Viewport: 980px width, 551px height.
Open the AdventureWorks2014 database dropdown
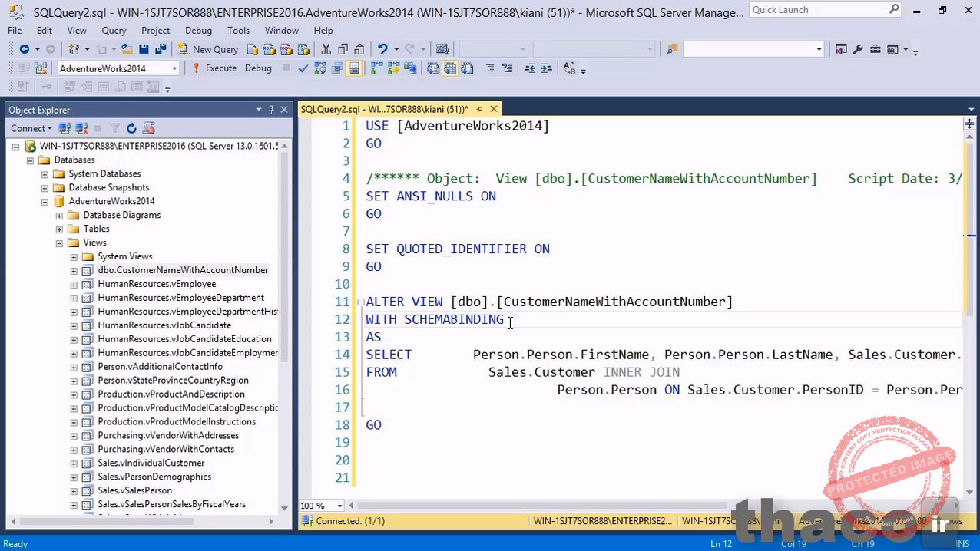point(174,68)
